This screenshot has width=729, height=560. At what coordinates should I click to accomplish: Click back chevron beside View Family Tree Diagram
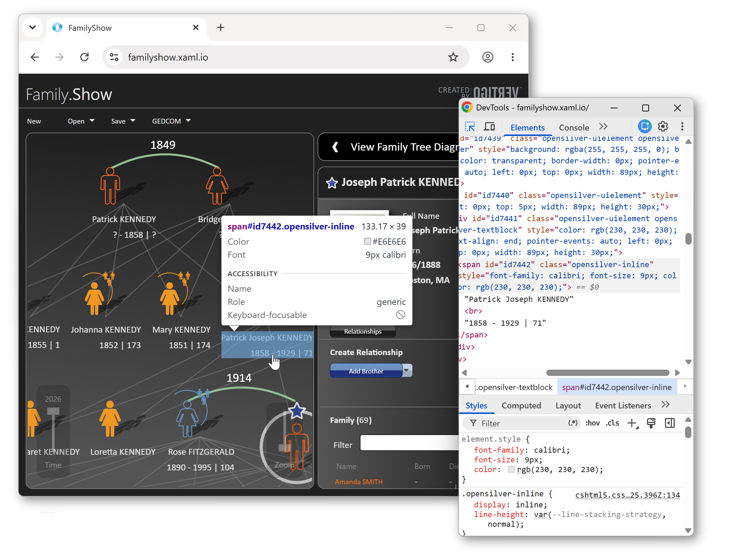(x=335, y=147)
